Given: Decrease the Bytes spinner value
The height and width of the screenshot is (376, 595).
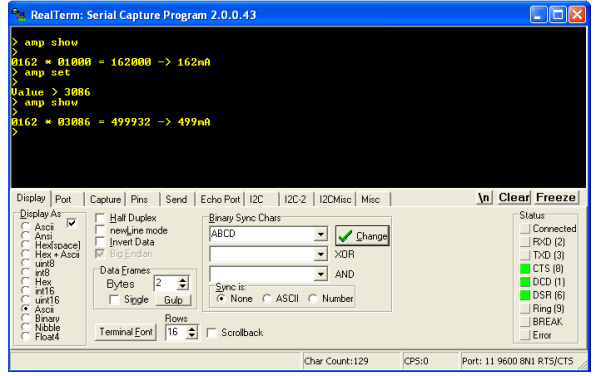Looking at the screenshot, I should point(183,286).
